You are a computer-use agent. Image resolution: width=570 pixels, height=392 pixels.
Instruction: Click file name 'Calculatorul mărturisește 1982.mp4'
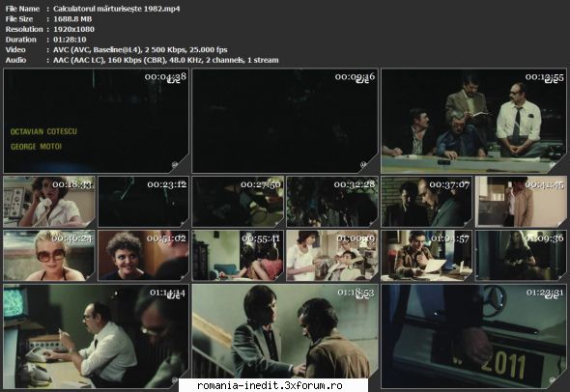tap(116, 9)
